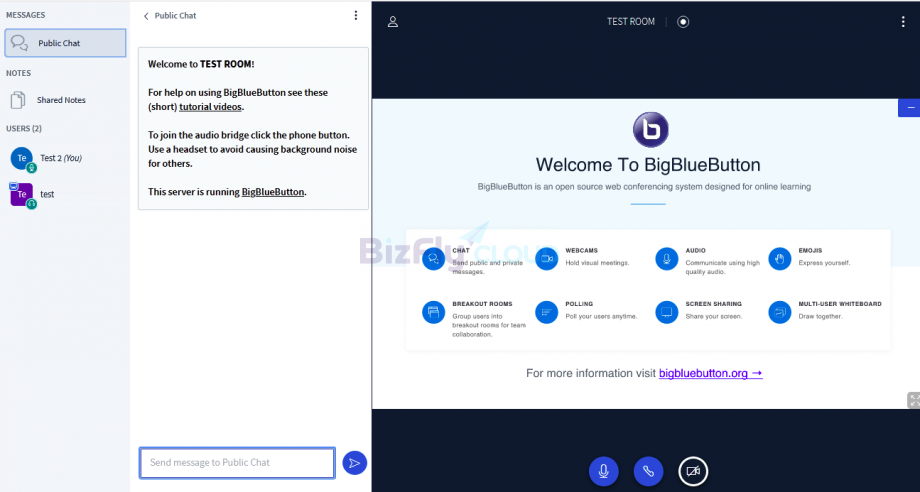Click the TEST ROOM title text
920x492 pixels.
631,22
